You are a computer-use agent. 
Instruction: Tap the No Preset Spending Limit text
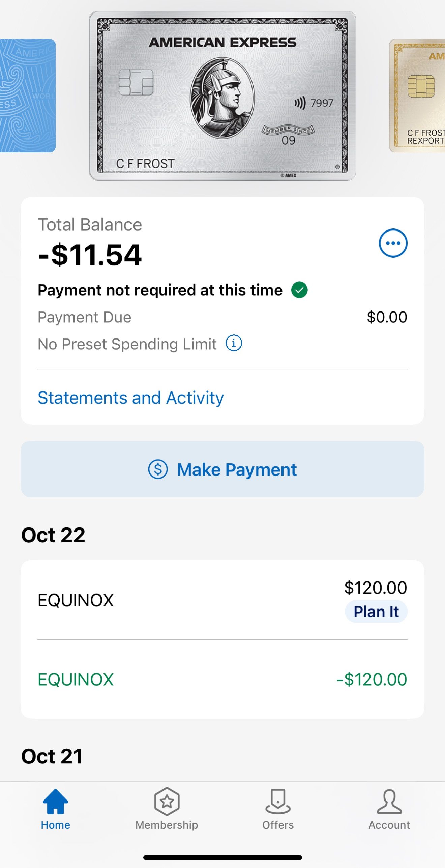127,344
